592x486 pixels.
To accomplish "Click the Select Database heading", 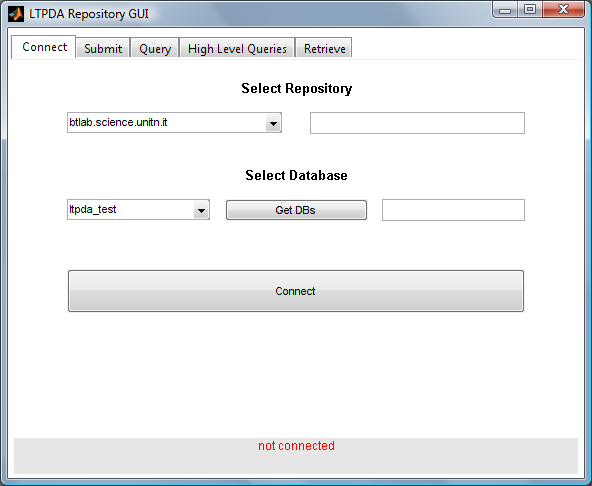I will (296, 175).
